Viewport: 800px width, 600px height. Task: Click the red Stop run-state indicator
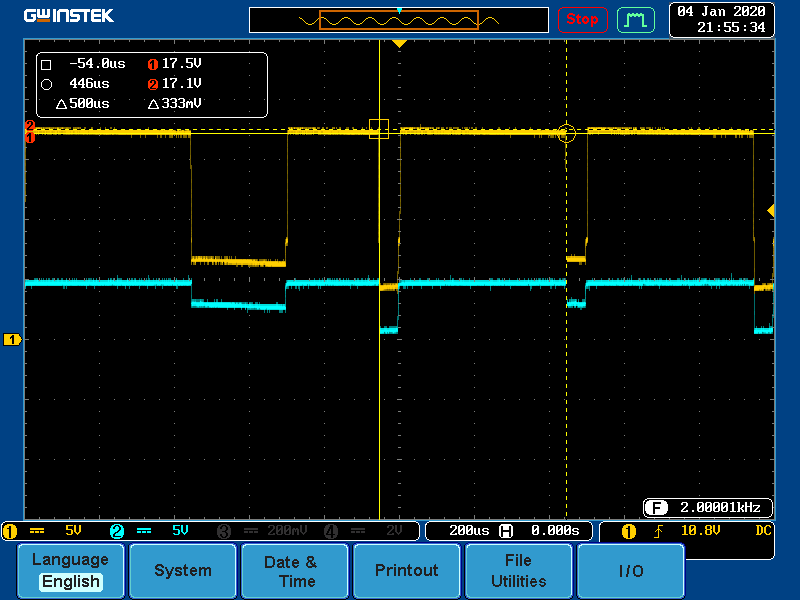[582, 19]
